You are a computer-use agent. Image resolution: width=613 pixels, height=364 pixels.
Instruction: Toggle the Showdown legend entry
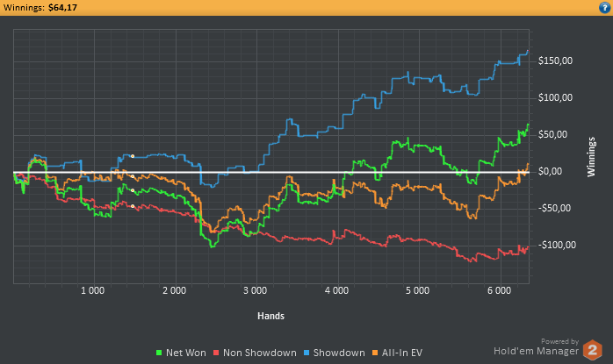[335, 353]
